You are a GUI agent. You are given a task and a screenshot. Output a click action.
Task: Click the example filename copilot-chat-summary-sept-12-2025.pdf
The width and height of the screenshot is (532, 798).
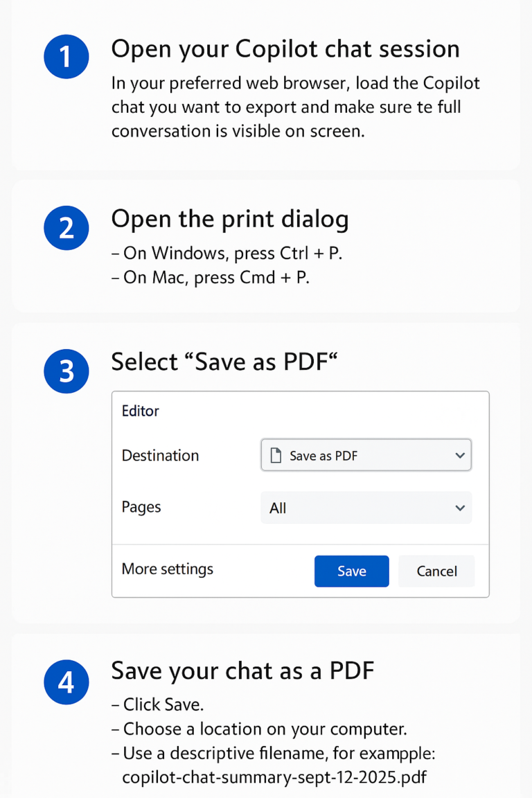click(274, 777)
